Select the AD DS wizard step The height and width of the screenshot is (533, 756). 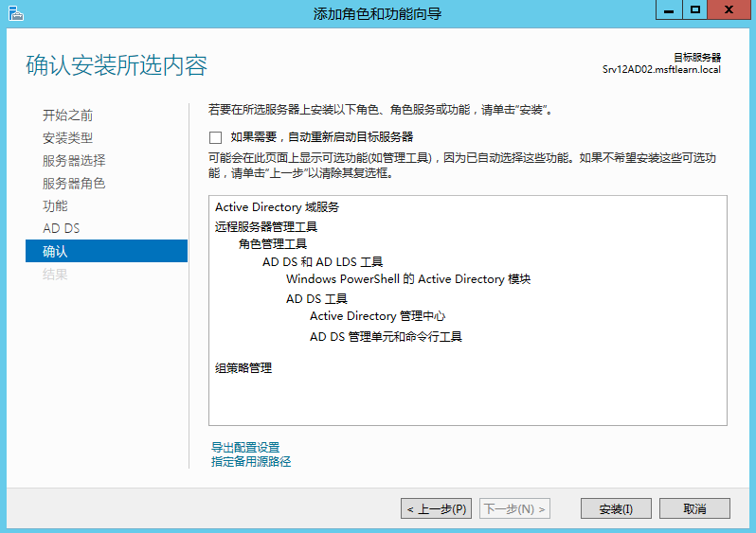[62, 228]
